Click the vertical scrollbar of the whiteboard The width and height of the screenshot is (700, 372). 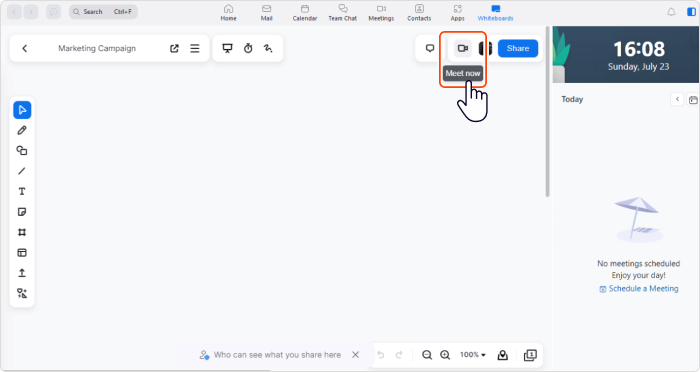click(547, 112)
